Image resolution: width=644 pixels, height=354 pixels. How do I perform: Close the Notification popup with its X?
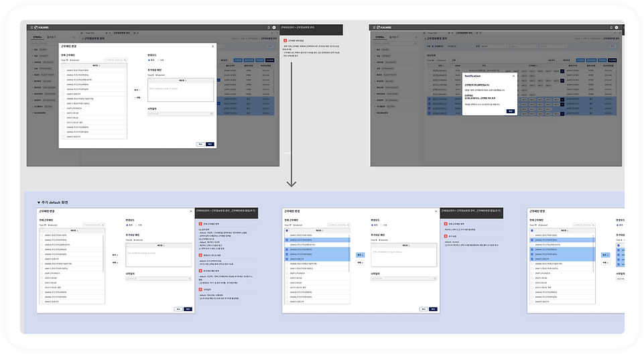pos(513,76)
